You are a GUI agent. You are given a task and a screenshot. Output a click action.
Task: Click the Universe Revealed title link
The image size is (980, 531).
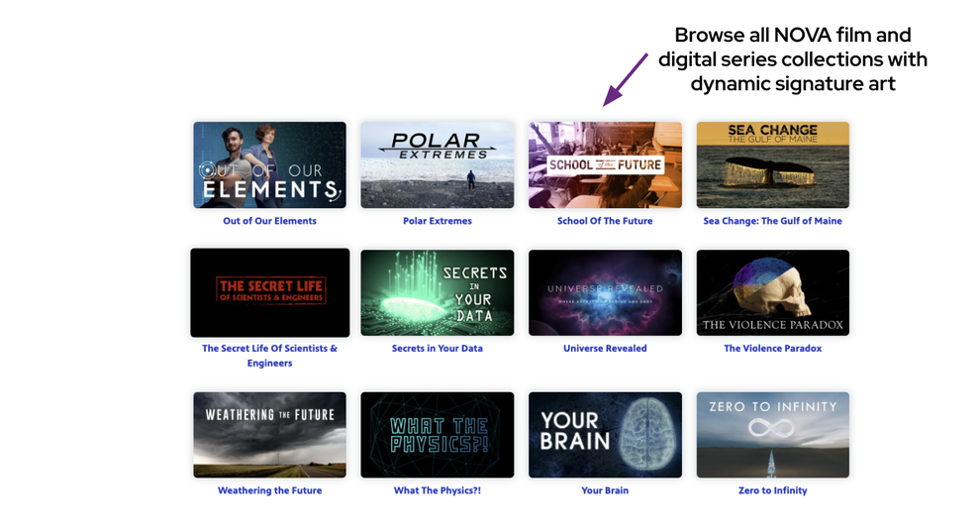pyautogui.click(x=605, y=349)
